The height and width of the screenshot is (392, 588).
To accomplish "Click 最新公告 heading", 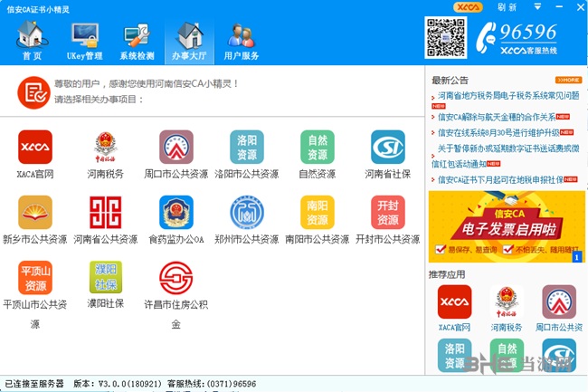I will coord(450,80).
